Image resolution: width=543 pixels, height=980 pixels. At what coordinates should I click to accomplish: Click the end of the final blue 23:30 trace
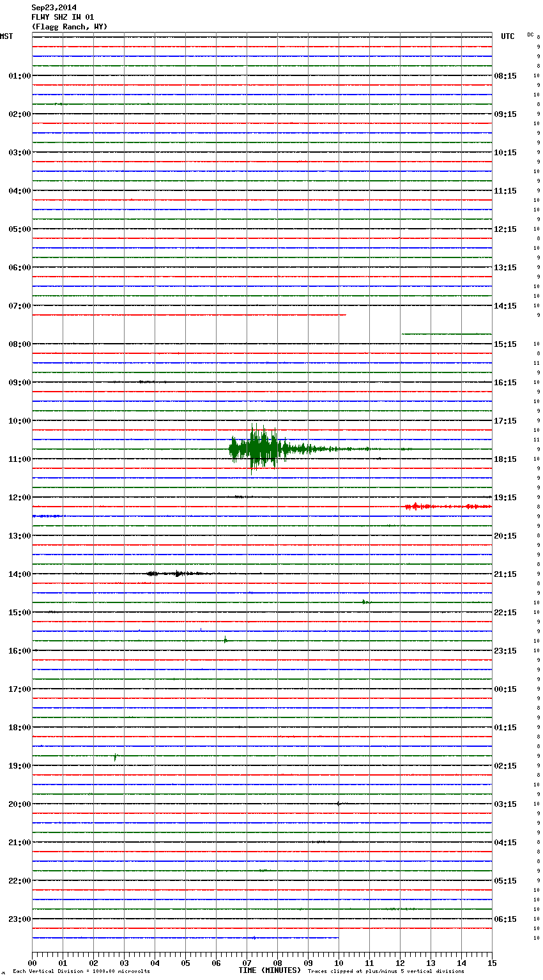(338, 938)
